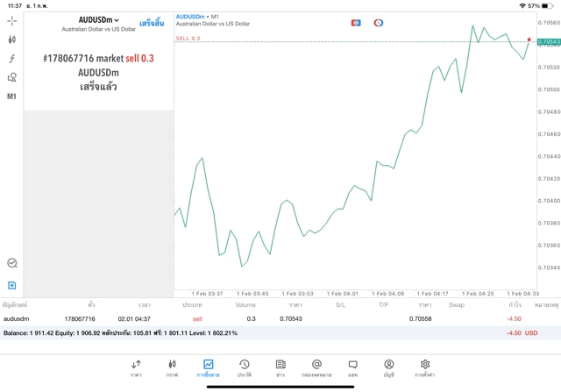Tap the 11:37 clock in status bar

pos(15,6)
